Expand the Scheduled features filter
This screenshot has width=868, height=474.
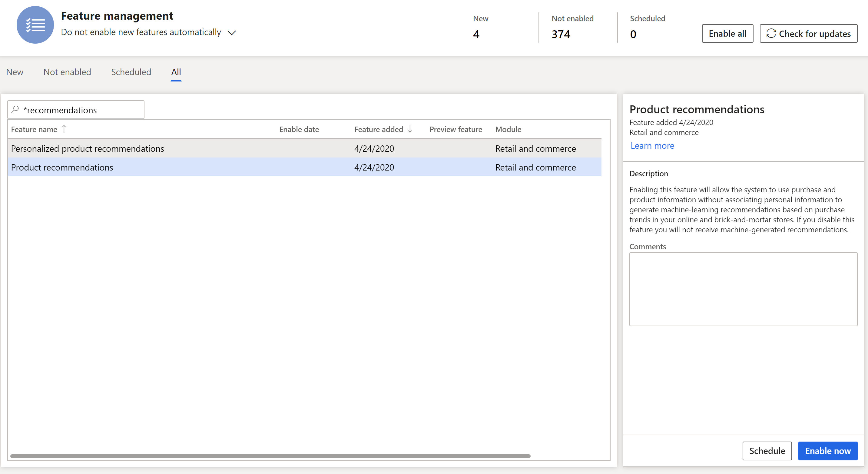(131, 72)
